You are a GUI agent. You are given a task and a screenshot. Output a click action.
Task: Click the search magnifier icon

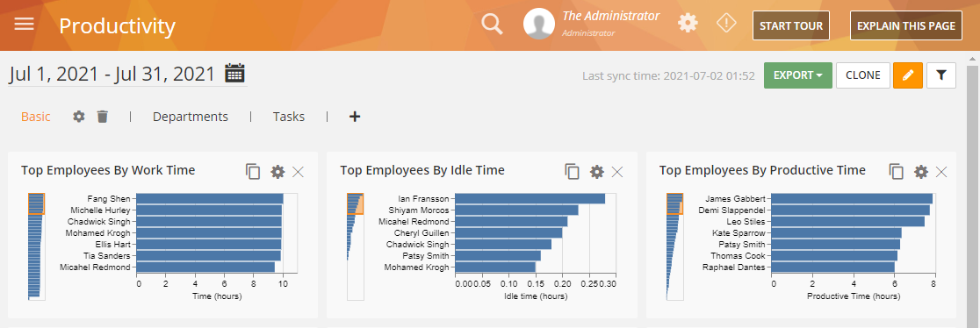[x=492, y=25]
